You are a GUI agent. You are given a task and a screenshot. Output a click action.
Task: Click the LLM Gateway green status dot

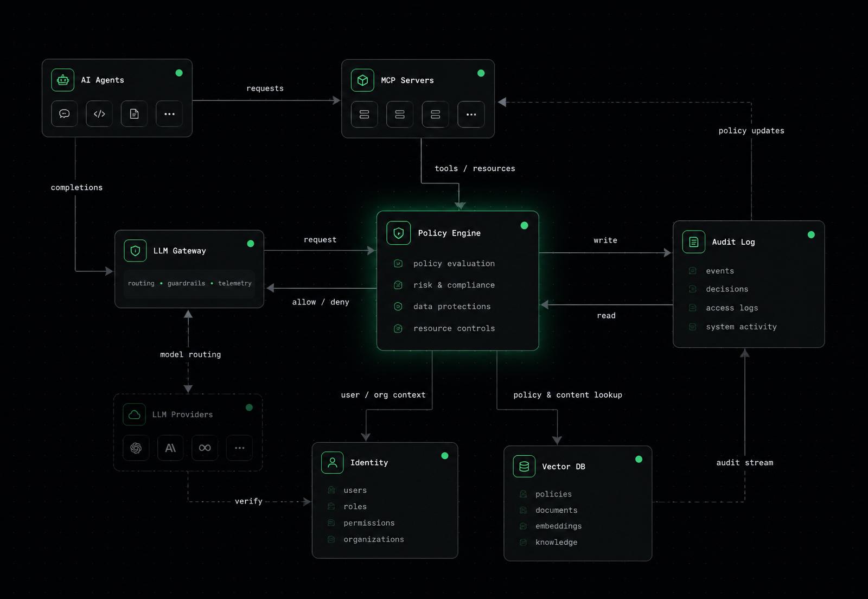tap(251, 244)
